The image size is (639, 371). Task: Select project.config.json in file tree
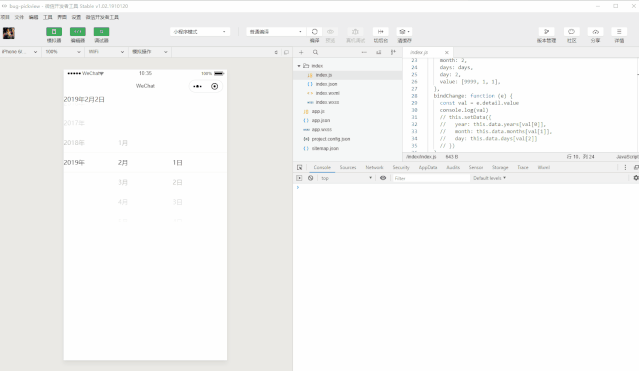[x=348, y=139]
